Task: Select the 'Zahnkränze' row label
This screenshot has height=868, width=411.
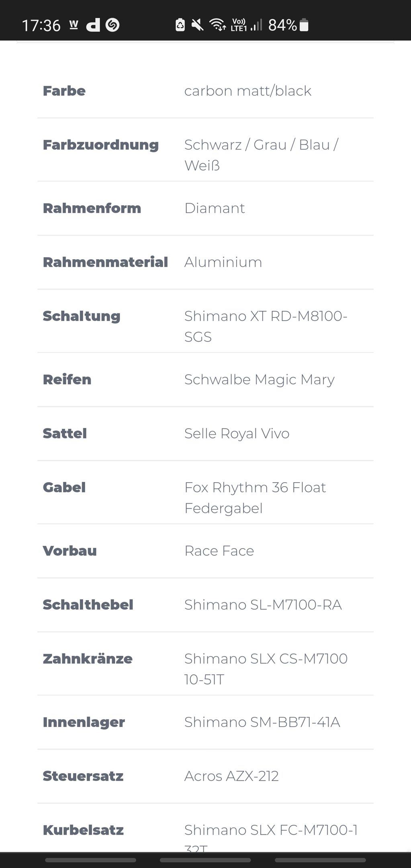Action: [88, 659]
